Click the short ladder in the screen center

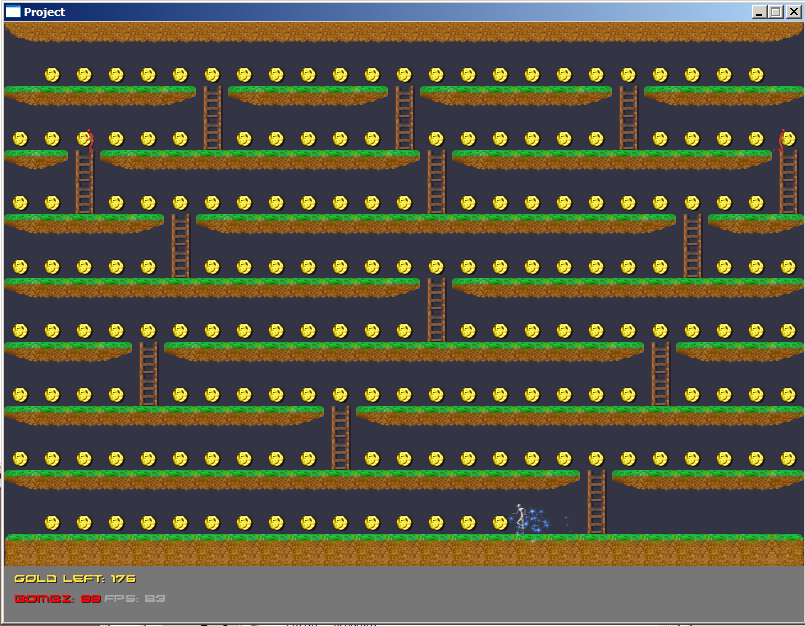point(435,310)
